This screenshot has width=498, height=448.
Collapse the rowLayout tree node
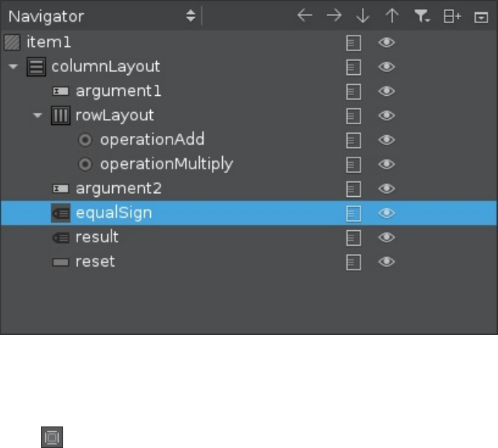pos(37,116)
